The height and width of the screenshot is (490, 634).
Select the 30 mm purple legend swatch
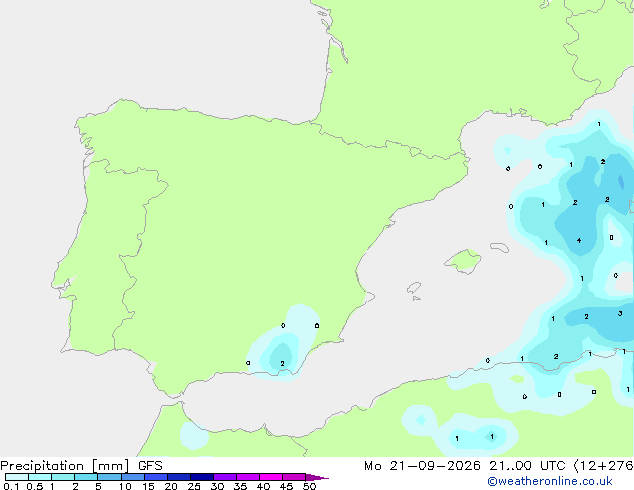pyautogui.click(x=225, y=477)
